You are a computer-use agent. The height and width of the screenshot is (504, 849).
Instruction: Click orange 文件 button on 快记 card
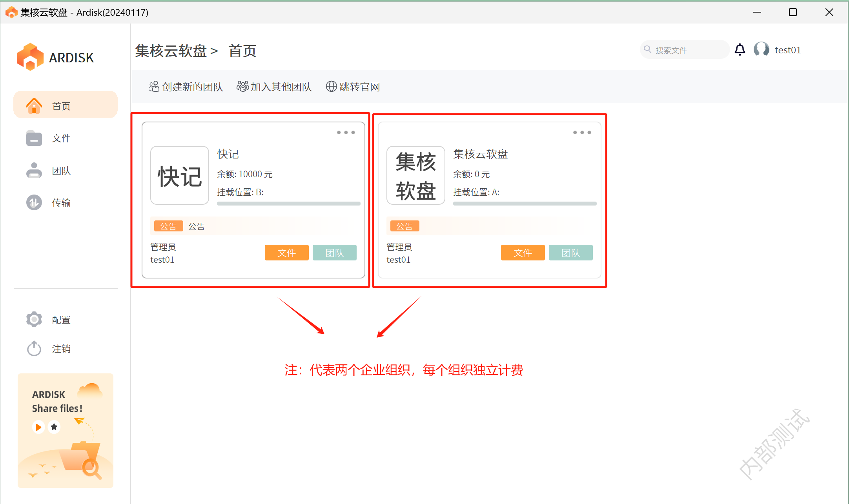286,253
